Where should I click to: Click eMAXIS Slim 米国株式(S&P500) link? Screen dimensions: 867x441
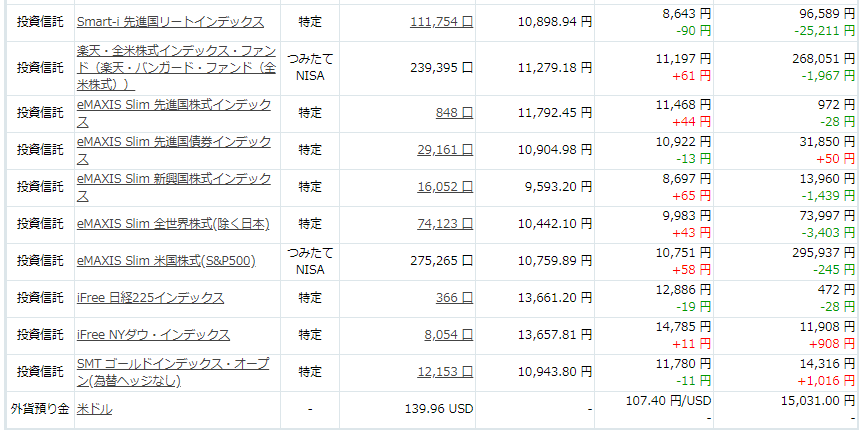point(166,261)
